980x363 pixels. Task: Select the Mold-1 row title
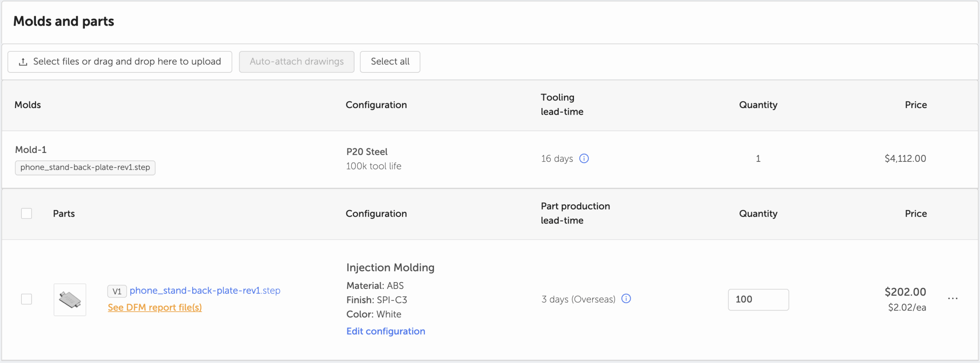coord(31,149)
